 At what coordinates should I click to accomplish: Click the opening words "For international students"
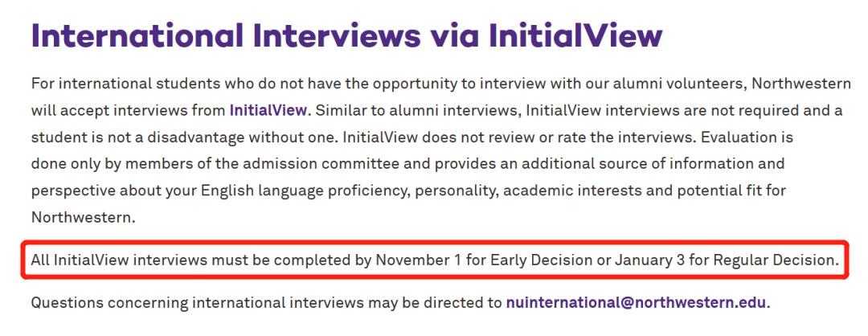pos(106,83)
